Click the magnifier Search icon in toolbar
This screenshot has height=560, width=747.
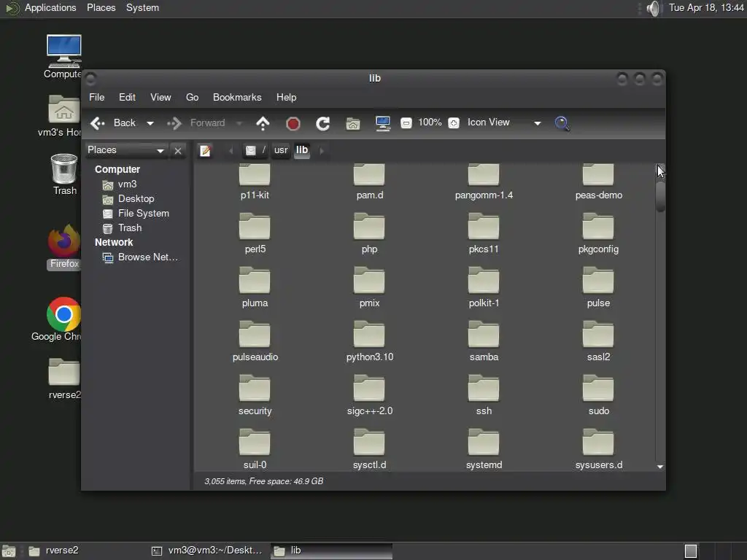coord(562,123)
